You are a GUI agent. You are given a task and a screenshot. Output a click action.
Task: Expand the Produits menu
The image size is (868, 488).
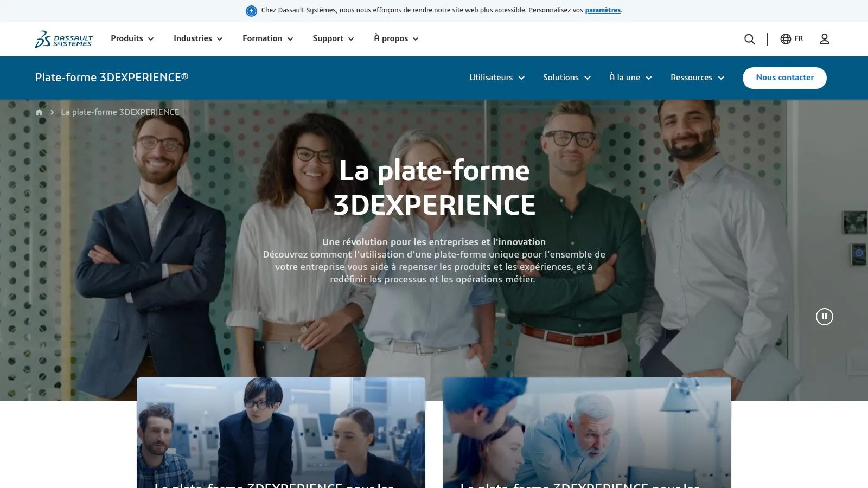132,38
